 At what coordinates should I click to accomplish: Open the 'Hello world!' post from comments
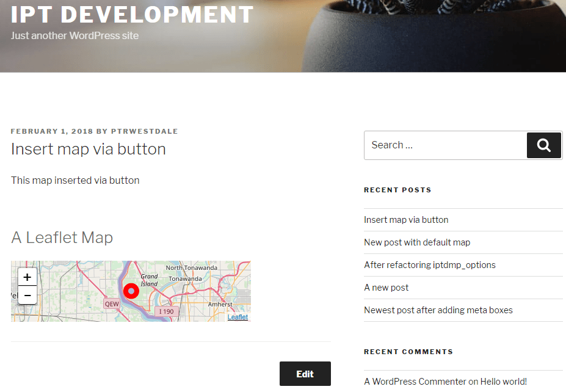point(503,381)
